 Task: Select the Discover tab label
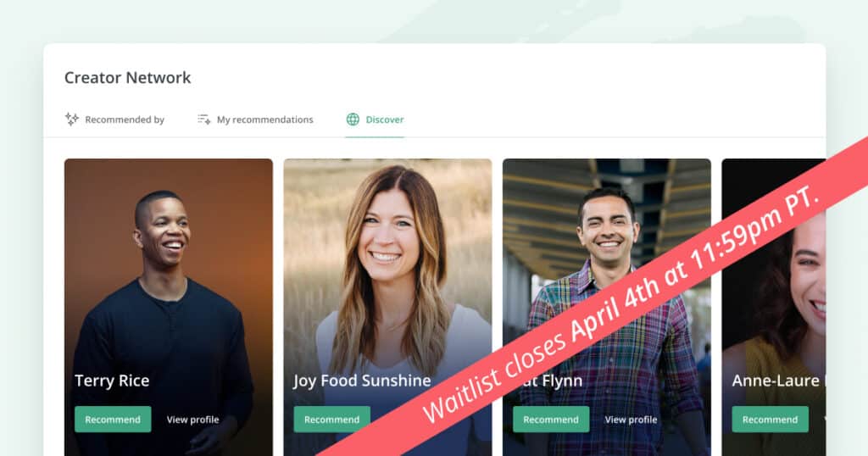(385, 120)
